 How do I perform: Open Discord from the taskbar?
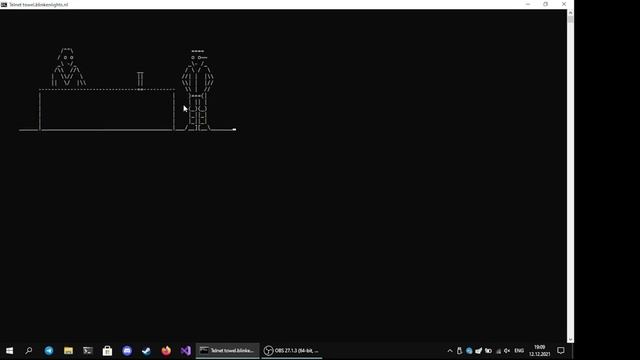(x=127, y=351)
